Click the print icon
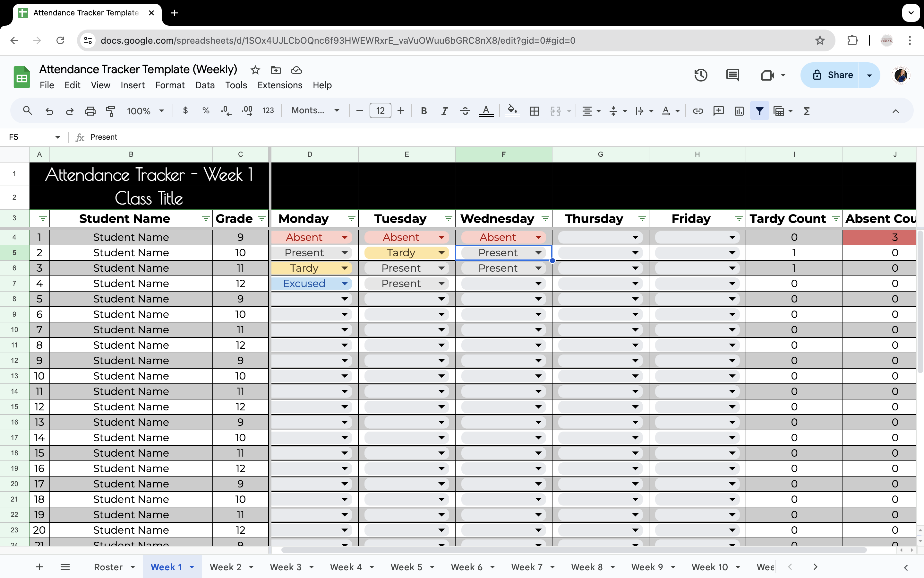This screenshot has width=924, height=578. 90,111
